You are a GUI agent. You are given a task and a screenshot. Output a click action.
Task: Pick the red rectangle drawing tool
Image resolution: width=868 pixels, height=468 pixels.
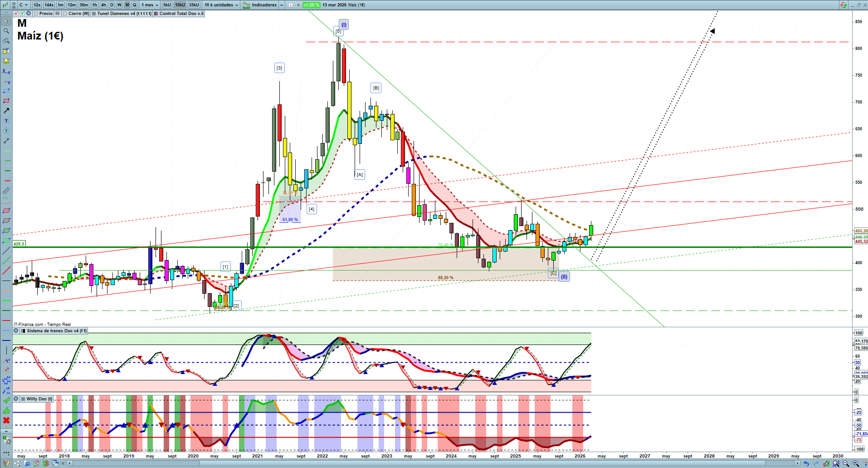point(6,101)
